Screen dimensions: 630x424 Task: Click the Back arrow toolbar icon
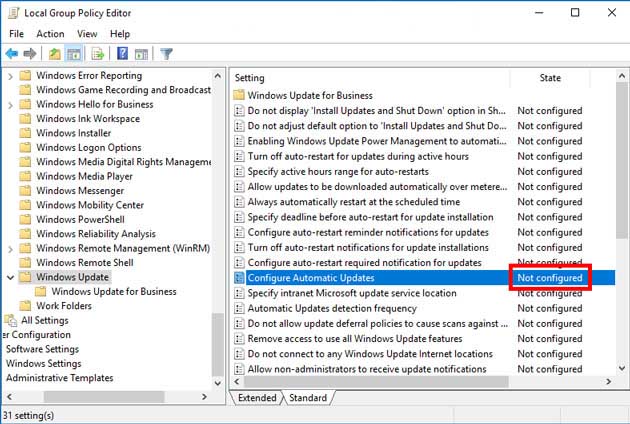coord(12,53)
